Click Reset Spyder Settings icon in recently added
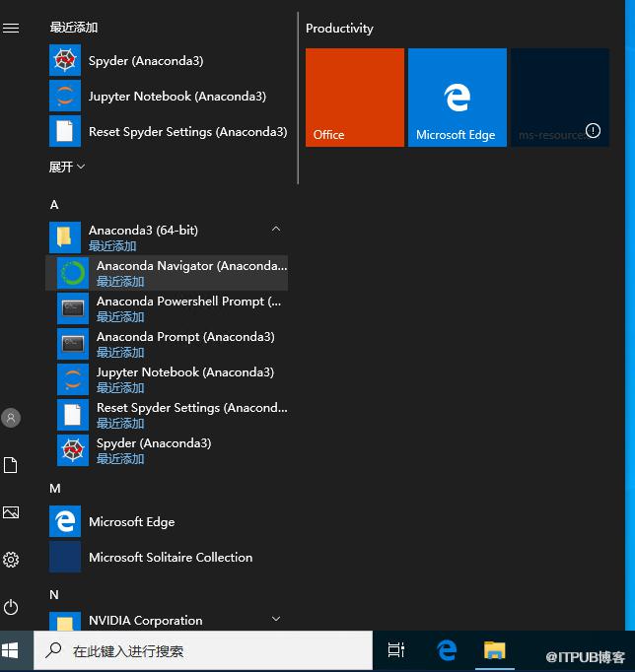635x672 pixels. [65, 131]
